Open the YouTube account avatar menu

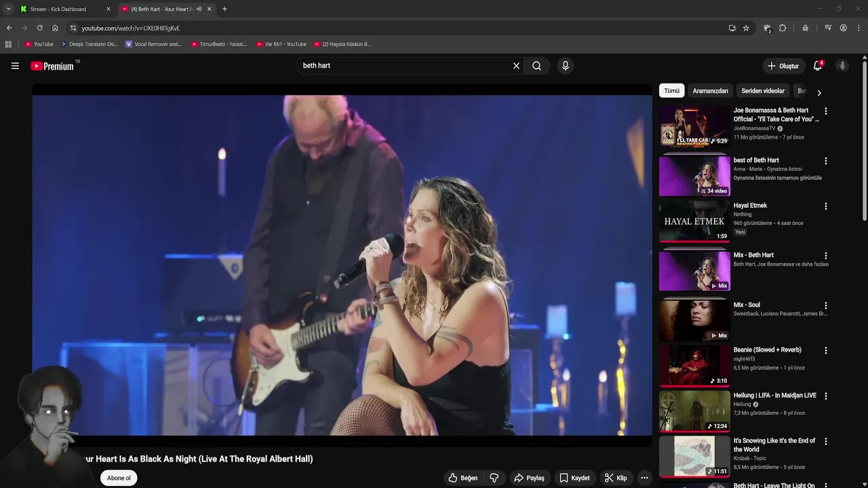point(842,66)
